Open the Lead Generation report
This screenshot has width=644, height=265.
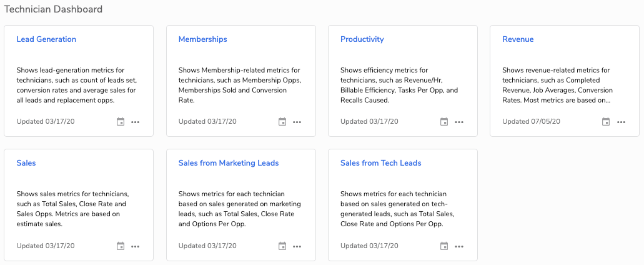(x=46, y=39)
